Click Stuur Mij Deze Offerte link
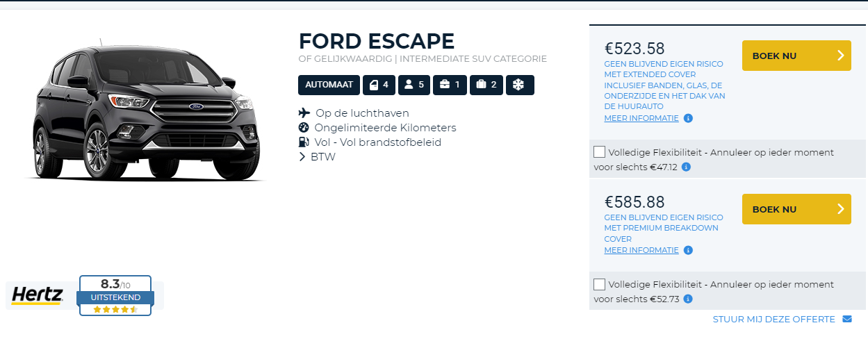Screen dimensions: 868x339 point(773,319)
